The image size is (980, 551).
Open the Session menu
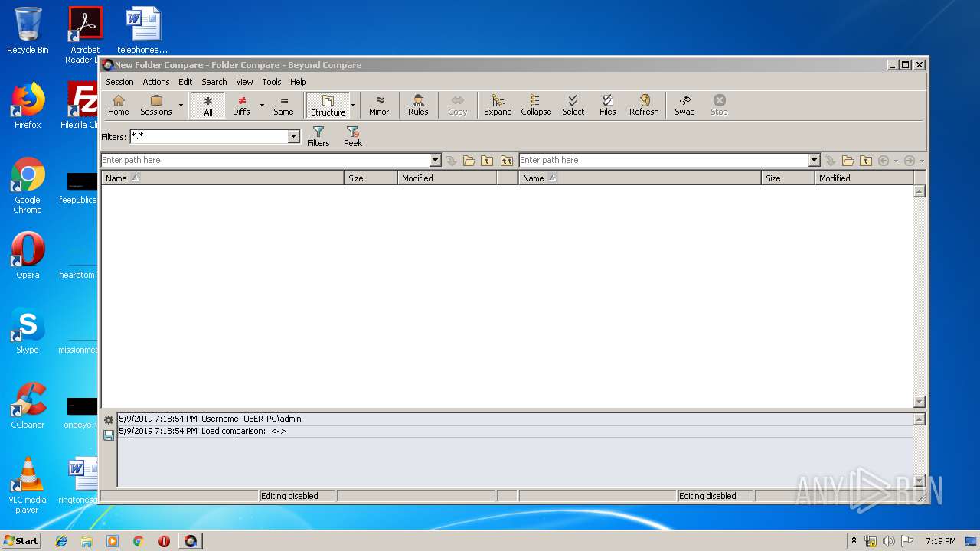[x=119, y=82]
